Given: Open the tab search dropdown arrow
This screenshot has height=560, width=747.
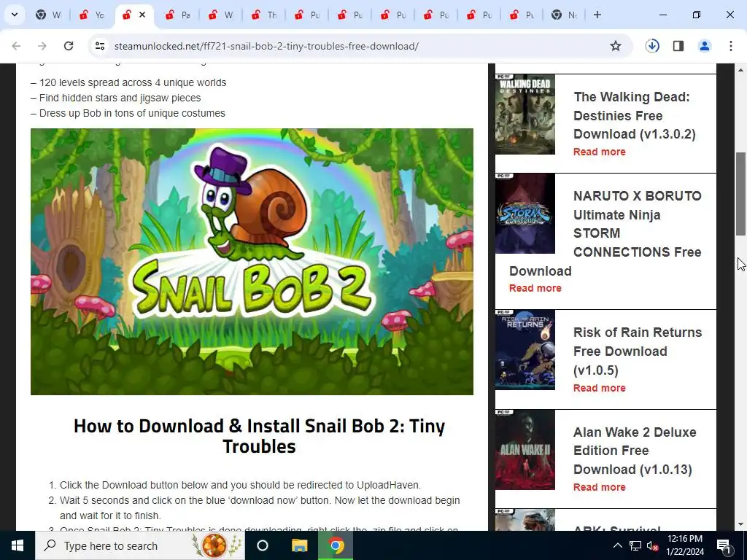Looking at the screenshot, I should [15, 15].
